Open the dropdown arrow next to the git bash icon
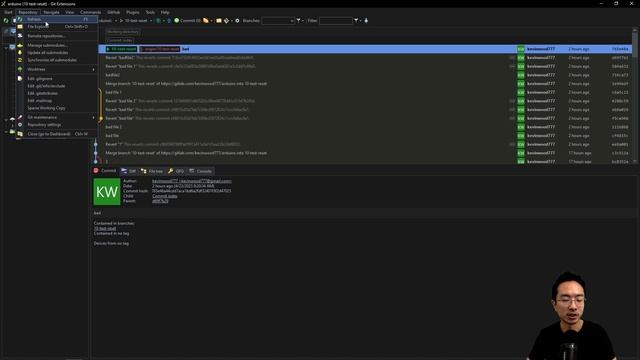Image resolution: width=640 pixels, height=360 pixels. coord(231,20)
